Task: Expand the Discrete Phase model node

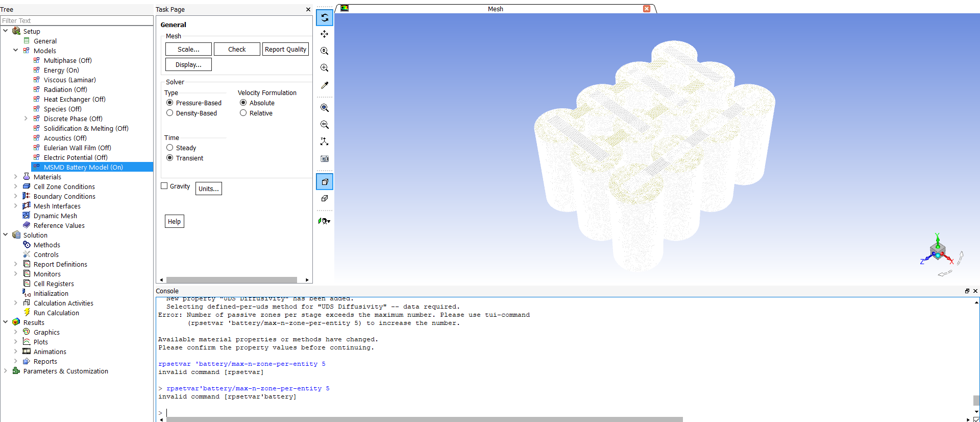Action: click(x=26, y=119)
